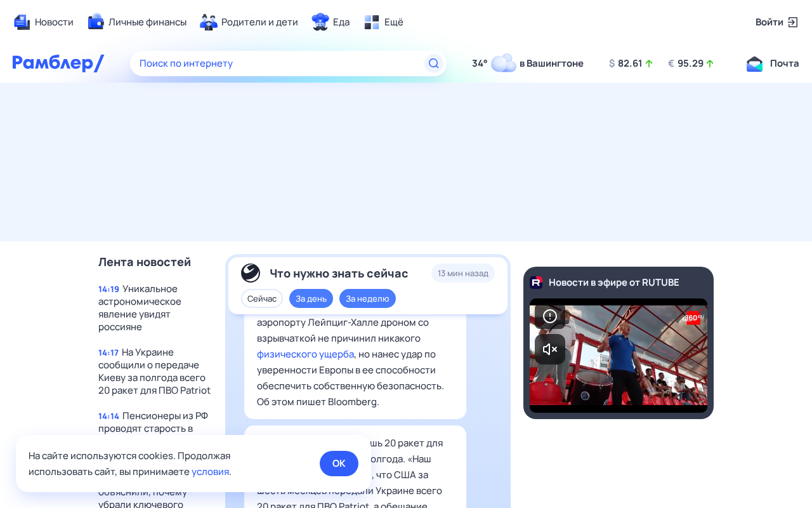812x508 pixels.
Task: Click the search magnifier icon
Action: coord(434,63)
